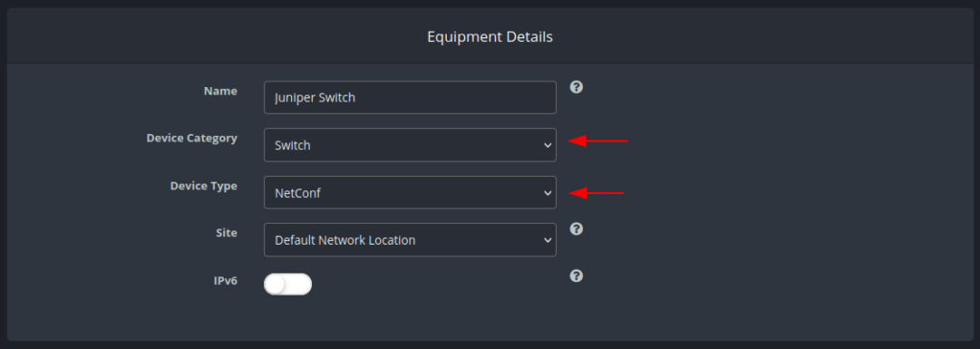Click the help icon beside Name field
Screen dimensions: 980x349
(x=576, y=87)
